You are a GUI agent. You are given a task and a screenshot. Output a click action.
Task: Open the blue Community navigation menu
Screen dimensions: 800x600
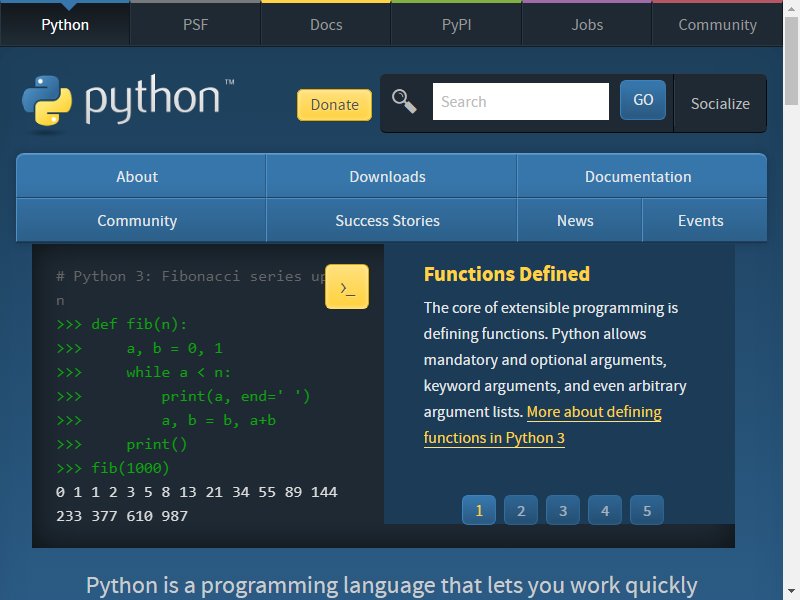coord(141,220)
